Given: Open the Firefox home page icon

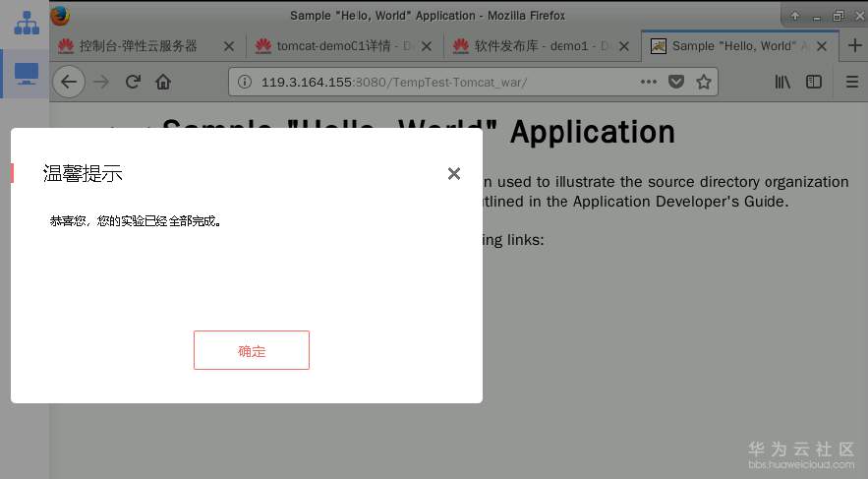Looking at the screenshot, I should 163,82.
